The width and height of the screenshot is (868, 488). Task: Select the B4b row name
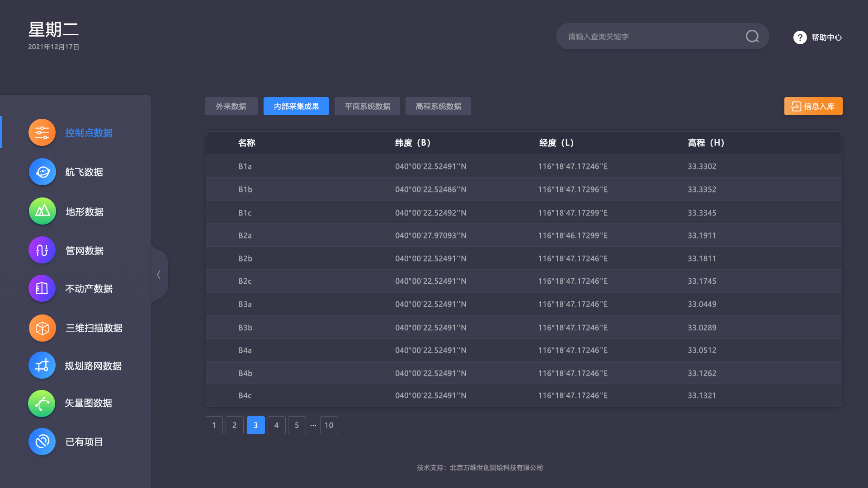245,373
